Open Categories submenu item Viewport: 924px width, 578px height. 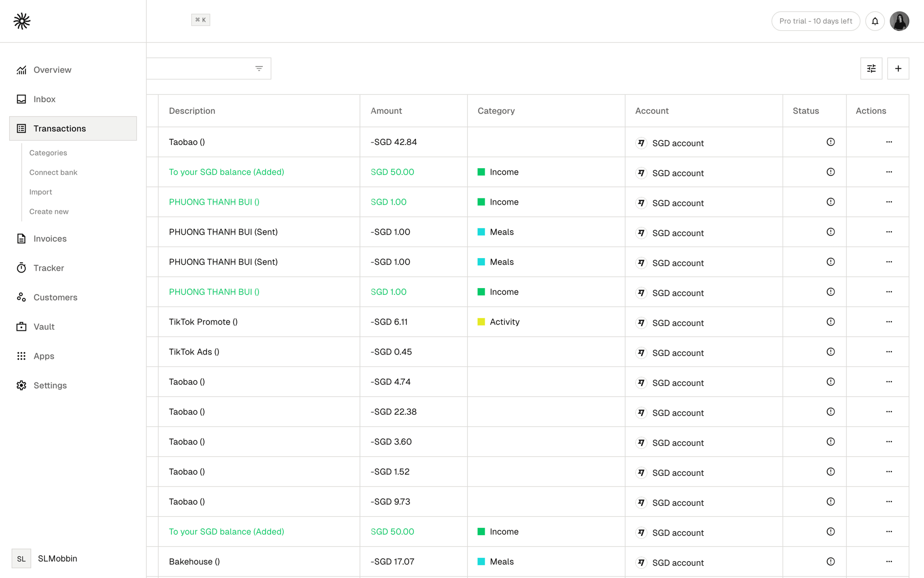coord(48,153)
